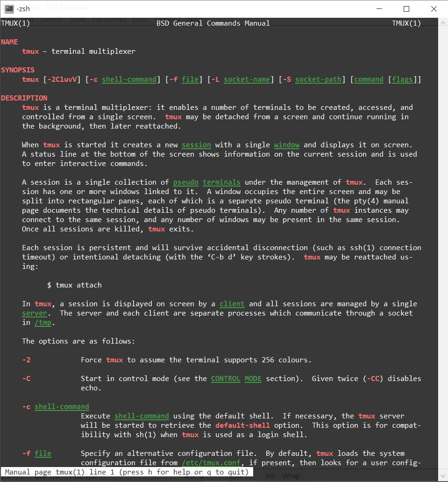Click the underlined flags argument in the synopsis
The width and height of the screenshot is (448, 482).
tap(402, 79)
